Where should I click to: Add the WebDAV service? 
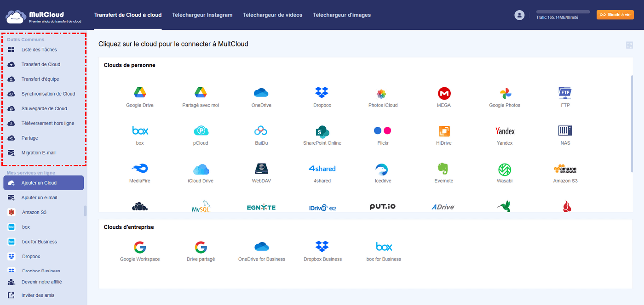click(261, 169)
